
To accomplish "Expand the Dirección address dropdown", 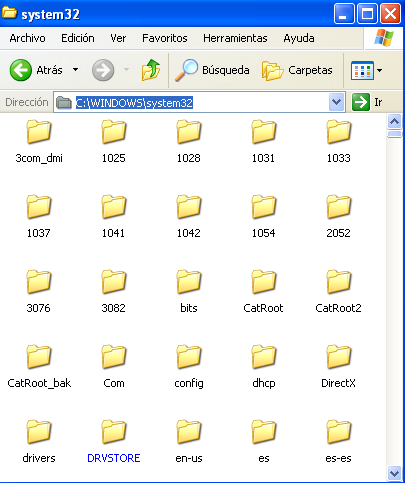I will click(x=336, y=102).
